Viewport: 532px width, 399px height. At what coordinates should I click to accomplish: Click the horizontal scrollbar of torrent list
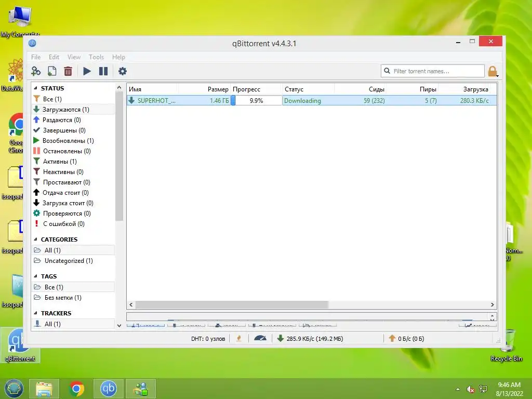click(232, 304)
